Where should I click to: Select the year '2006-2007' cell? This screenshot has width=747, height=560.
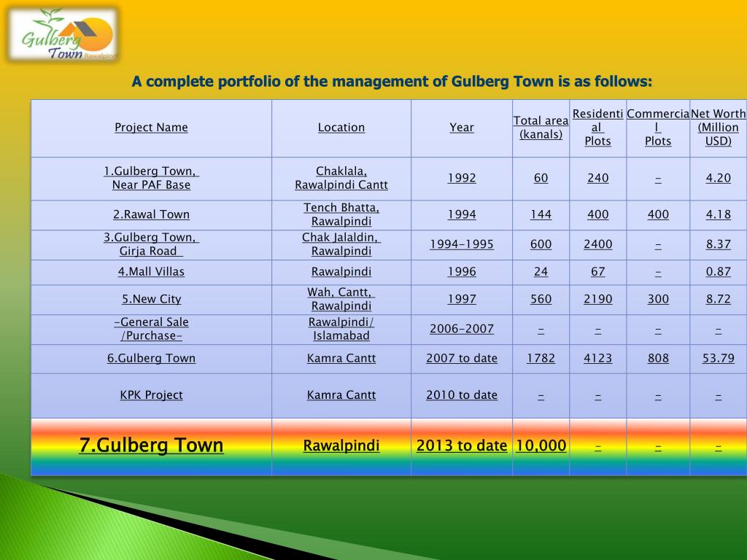click(462, 329)
